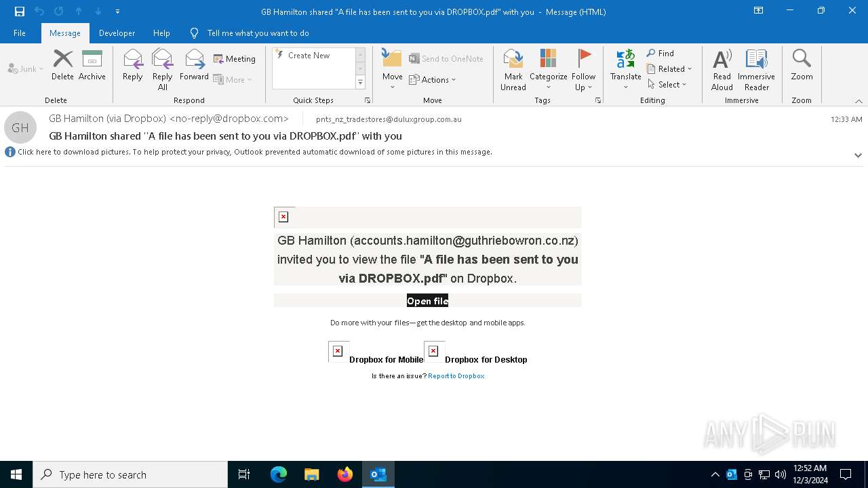Screen dimensions: 868x488
Task: Click the Undo arrow in title bar
Action: click(x=39, y=12)
